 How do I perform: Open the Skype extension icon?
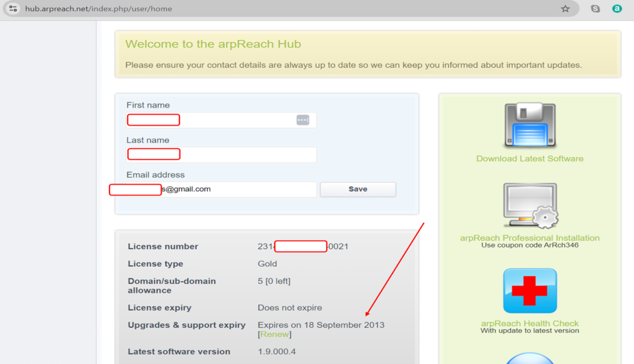pos(595,9)
